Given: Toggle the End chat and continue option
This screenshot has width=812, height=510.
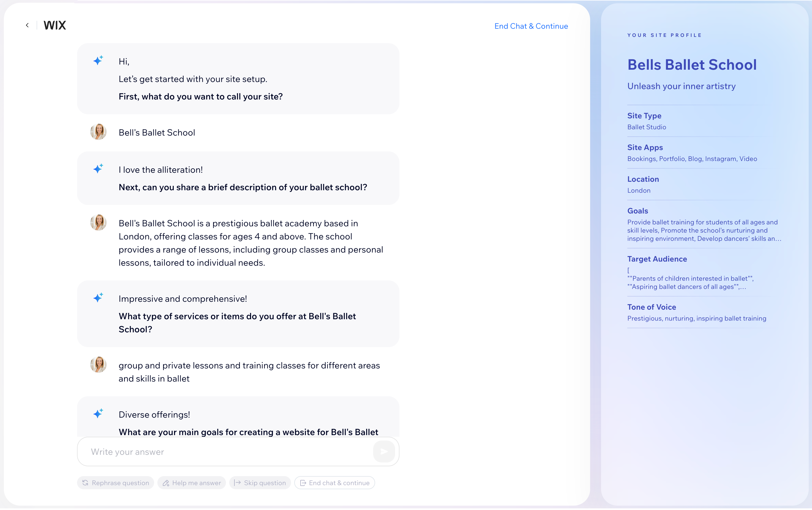Looking at the screenshot, I should click(335, 482).
